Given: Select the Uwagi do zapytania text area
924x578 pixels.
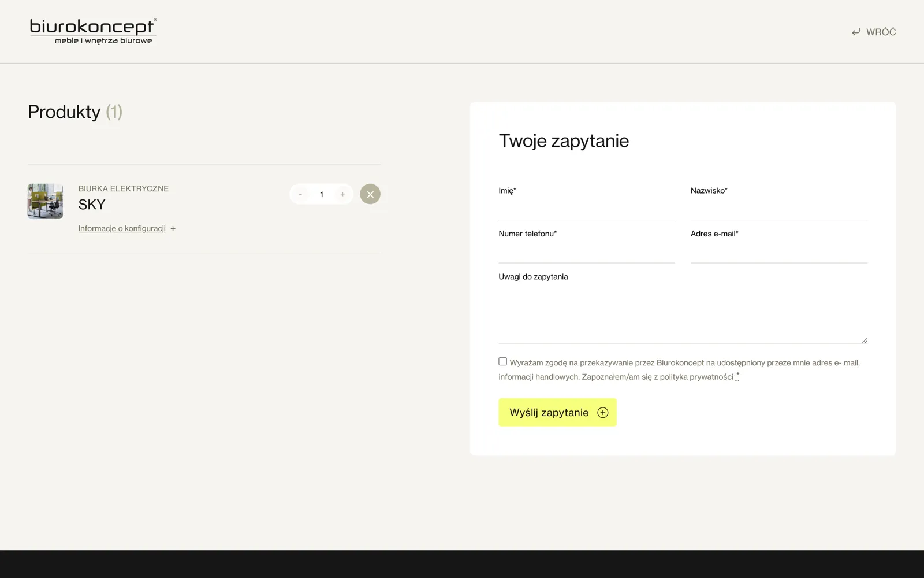Looking at the screenshot, I should coord(683,314).
